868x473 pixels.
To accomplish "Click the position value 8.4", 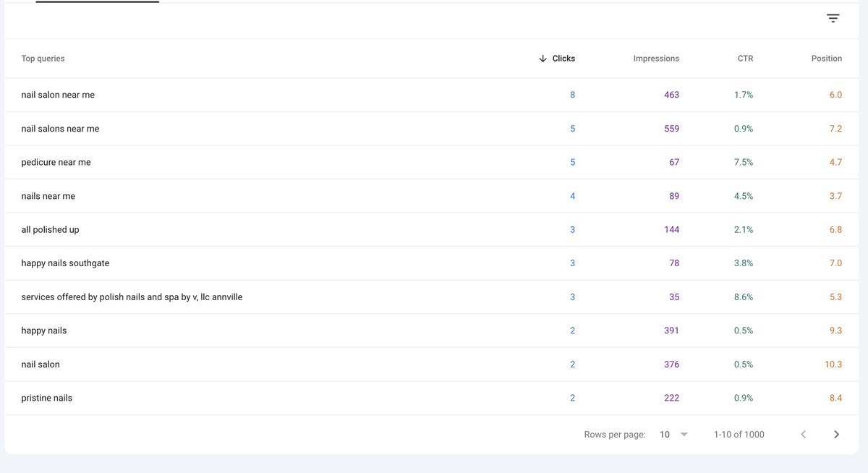I will (835, 398).
